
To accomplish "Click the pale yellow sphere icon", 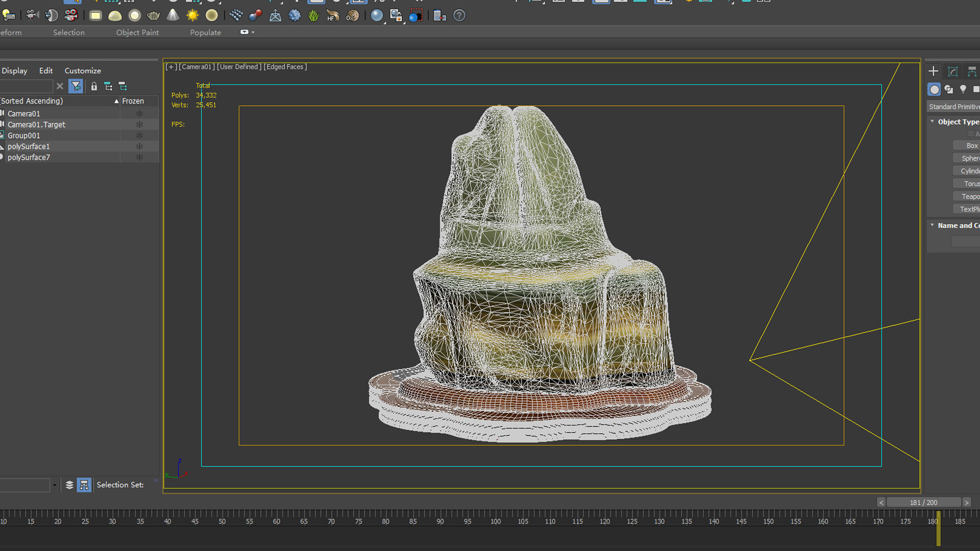I will point(212,15).
